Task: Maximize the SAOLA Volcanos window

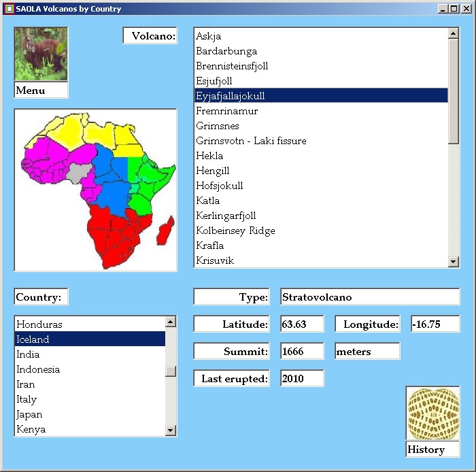Action: (x=454, y=9)
